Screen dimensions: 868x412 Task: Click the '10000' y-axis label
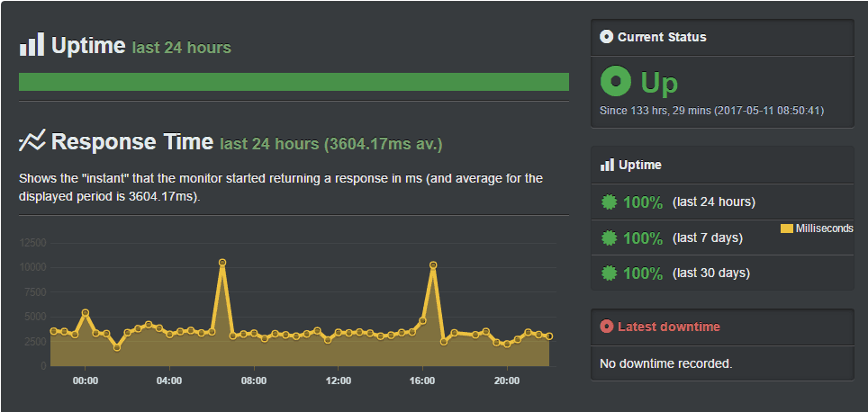[x=32, y=268]
